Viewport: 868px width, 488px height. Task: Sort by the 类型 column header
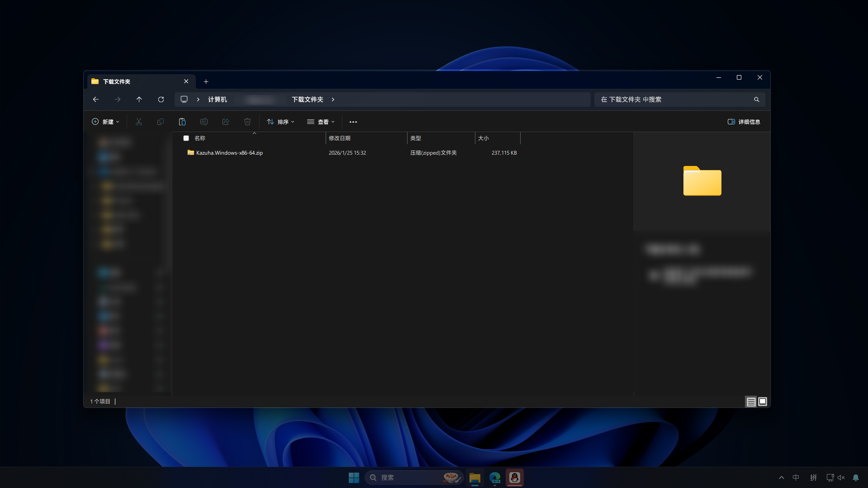pos(416,138)
